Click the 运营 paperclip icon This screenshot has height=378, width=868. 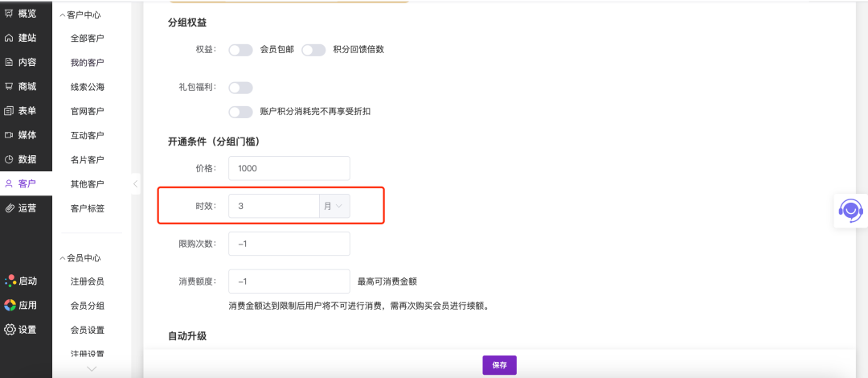pyautogui.click(x=9, y=207)
